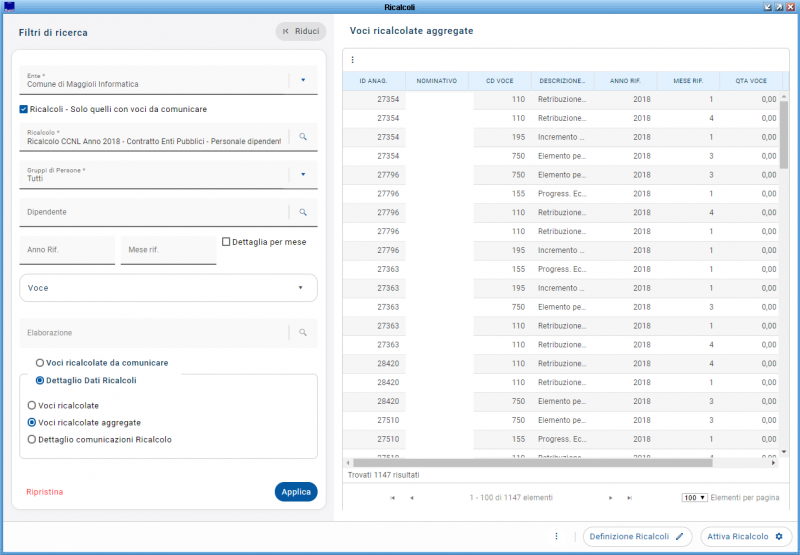Click the search icon in the Dipendente field
Screen dimensions: 800x555
[302, 212]
